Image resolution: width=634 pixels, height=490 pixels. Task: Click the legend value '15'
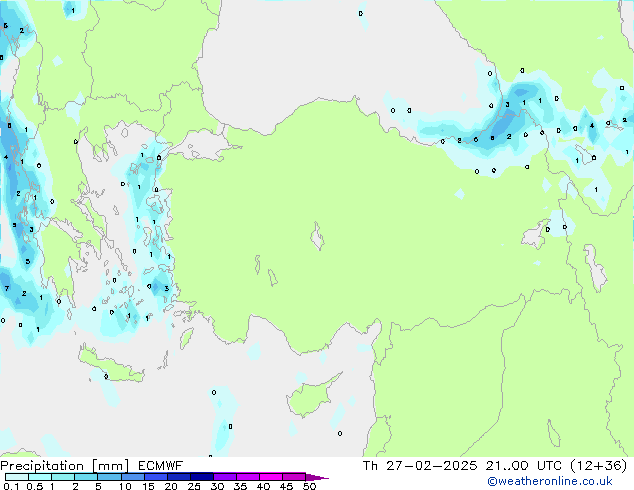click(x=148, y=486)
